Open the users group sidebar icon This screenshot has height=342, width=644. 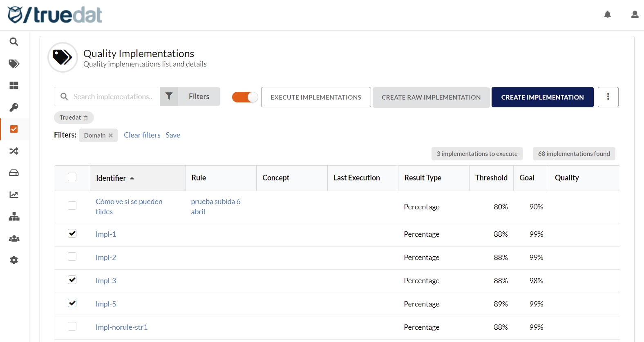tap(14, 238)
